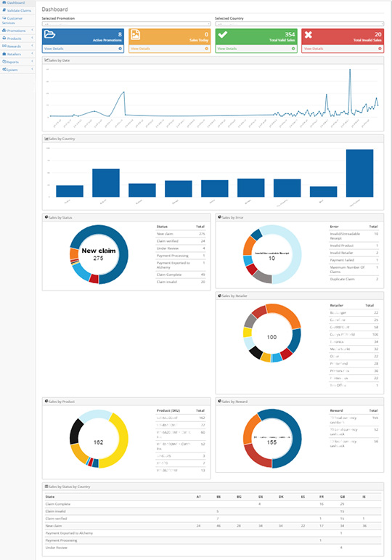
Task: Open the System sidebar menu
Action: pos(17,70)
